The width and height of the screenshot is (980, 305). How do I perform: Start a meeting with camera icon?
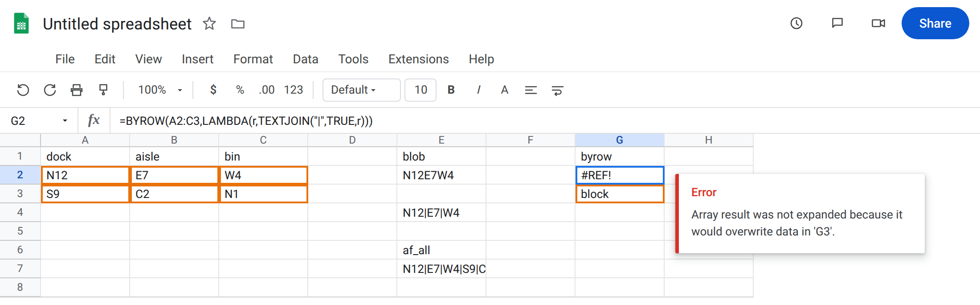pyautogui.click(x=878, y=23)
